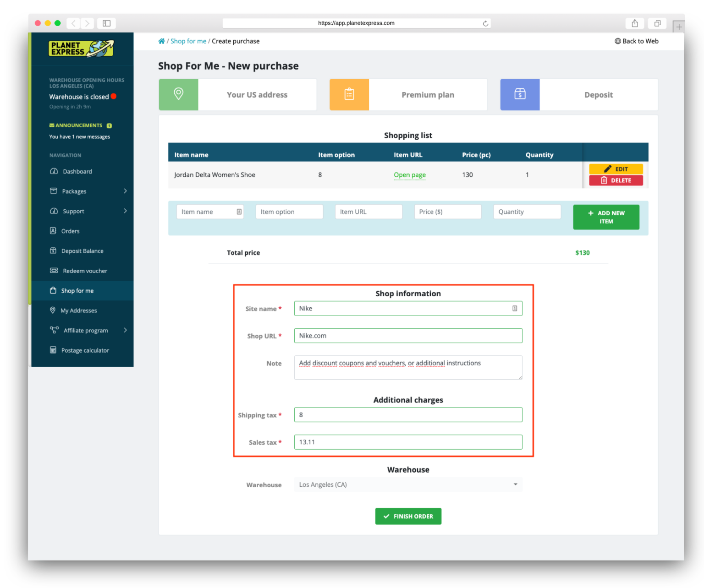Expand the Support submenu arrow
Screen dimensions: 704x588
point(125,211)
